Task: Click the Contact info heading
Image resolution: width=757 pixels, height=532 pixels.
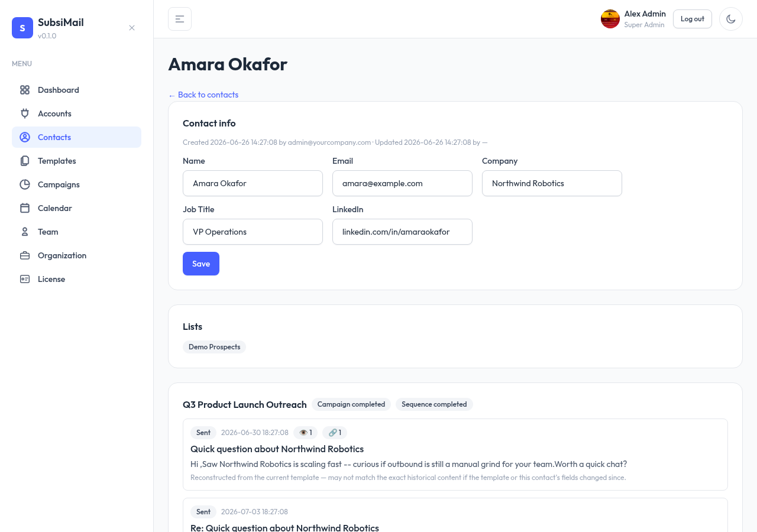Action: pyautogui.click(x=209, y=124)
